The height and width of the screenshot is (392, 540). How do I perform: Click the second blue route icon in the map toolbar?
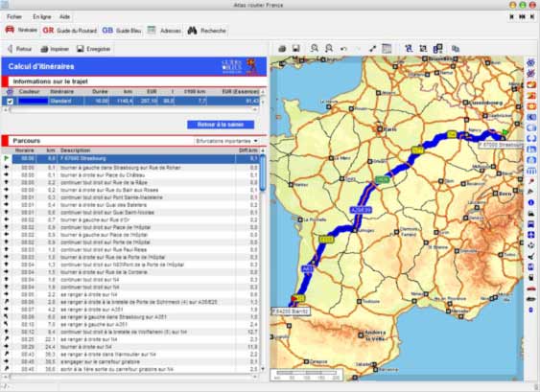(423, 49)
